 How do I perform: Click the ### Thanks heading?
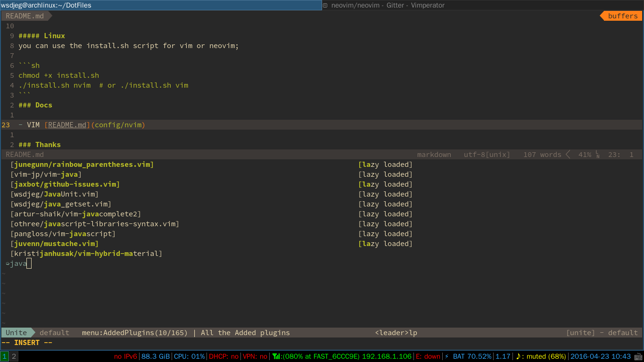coord(40,145)
